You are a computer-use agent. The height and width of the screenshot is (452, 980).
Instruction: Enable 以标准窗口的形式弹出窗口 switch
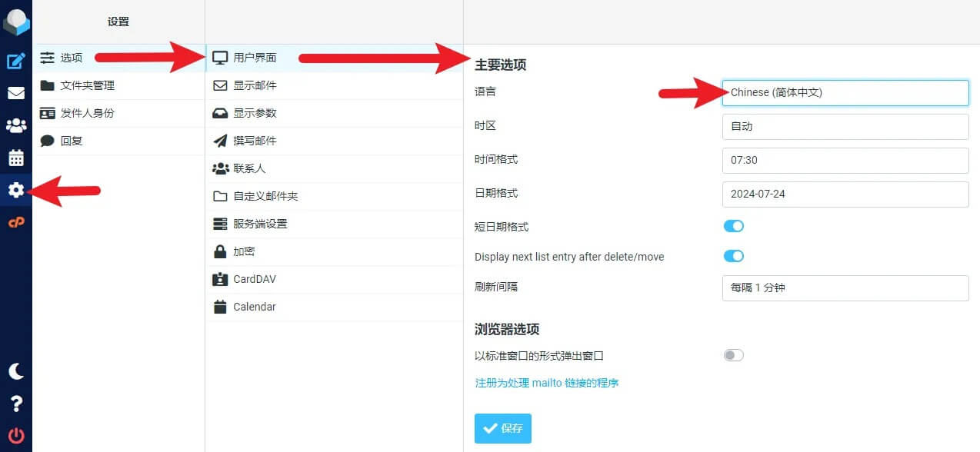733,355
